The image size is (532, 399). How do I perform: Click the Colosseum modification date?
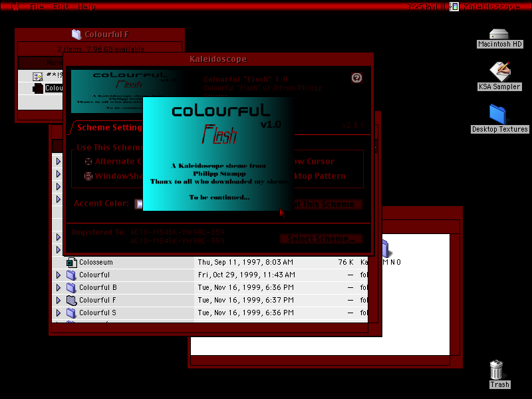pos(245,262)
